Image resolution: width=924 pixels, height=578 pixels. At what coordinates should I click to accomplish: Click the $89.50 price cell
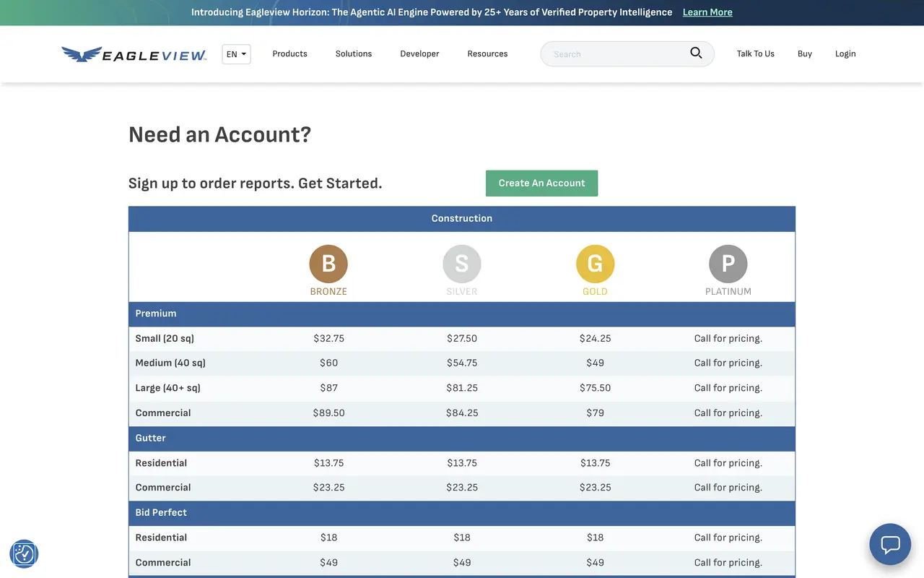tap(328, 413)
